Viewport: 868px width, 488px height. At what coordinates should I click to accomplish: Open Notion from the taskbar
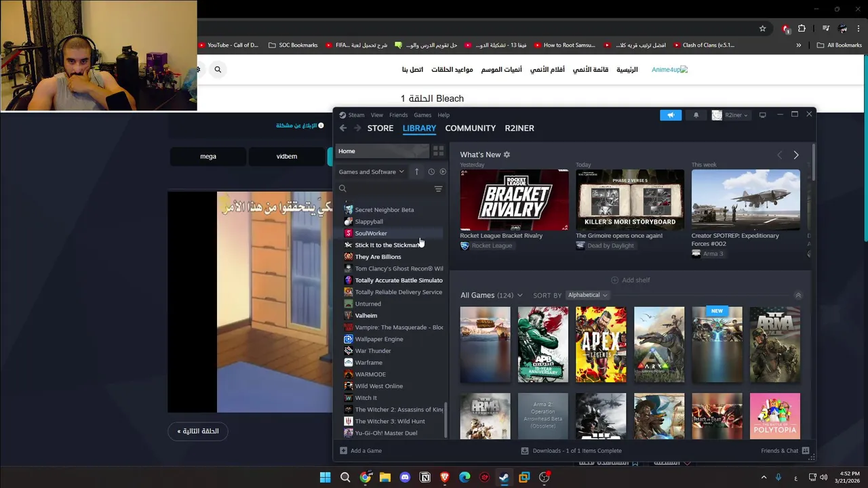(x=425, y=477)
